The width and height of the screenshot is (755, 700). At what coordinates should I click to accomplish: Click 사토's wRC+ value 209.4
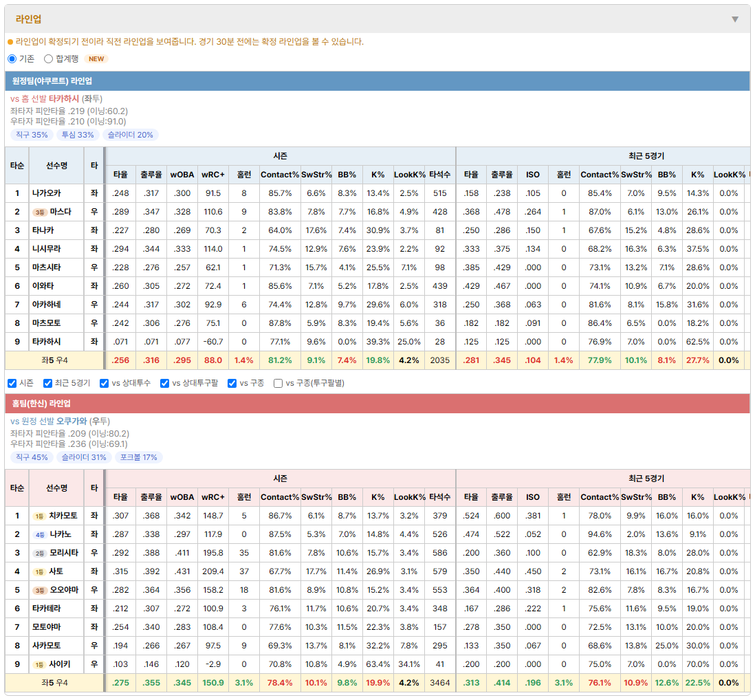(213, 571)
